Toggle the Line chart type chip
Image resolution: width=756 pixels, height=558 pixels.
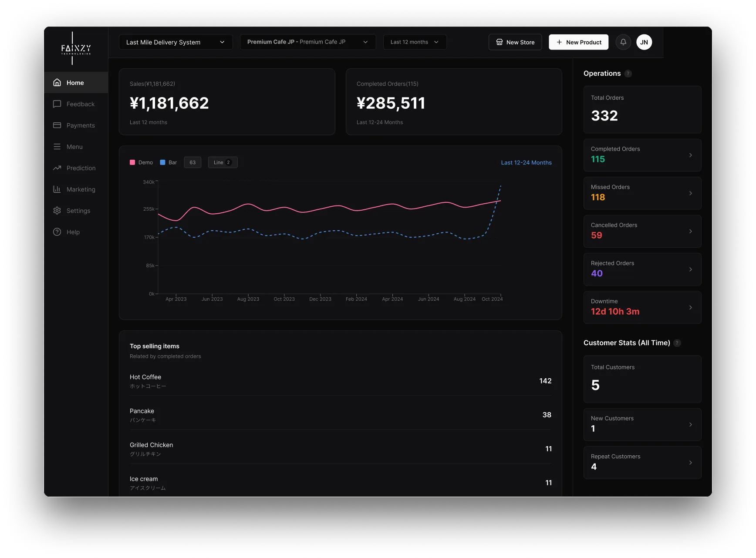(223, 162)
